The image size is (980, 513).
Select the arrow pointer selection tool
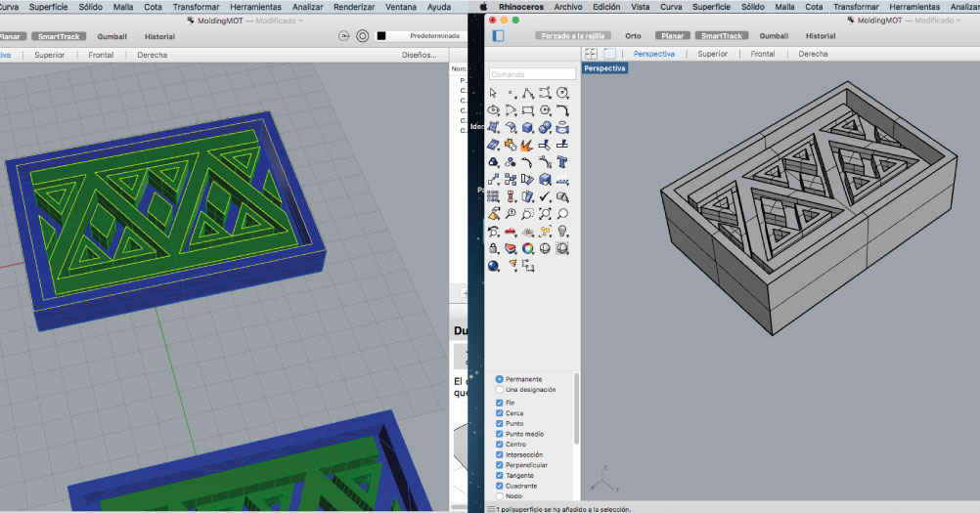coord(493,93)
